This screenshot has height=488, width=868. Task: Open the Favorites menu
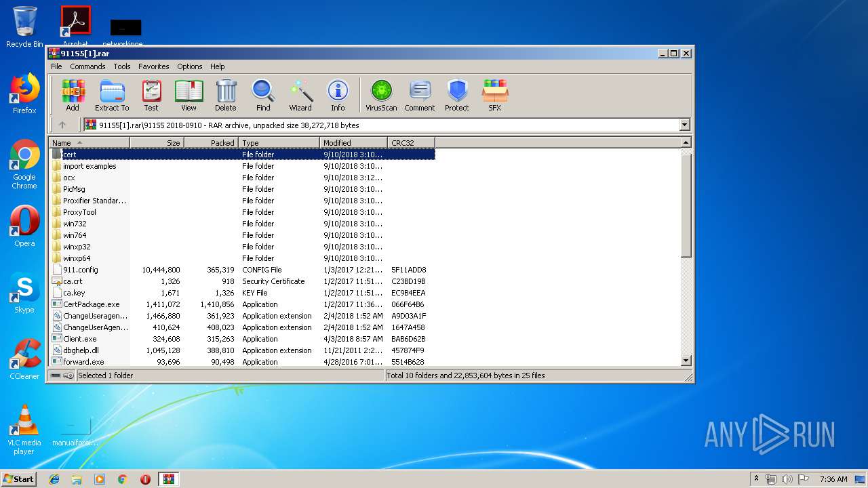[x=154, y=66]
